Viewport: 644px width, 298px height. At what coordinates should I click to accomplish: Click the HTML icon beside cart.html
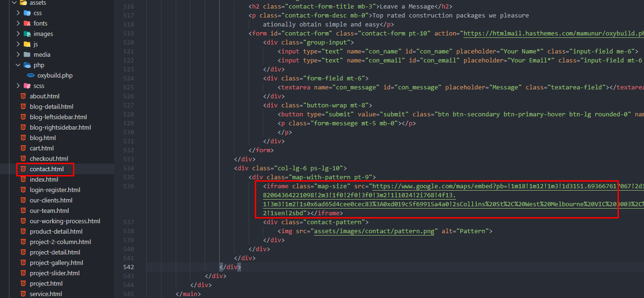click(x=23, y=149)
